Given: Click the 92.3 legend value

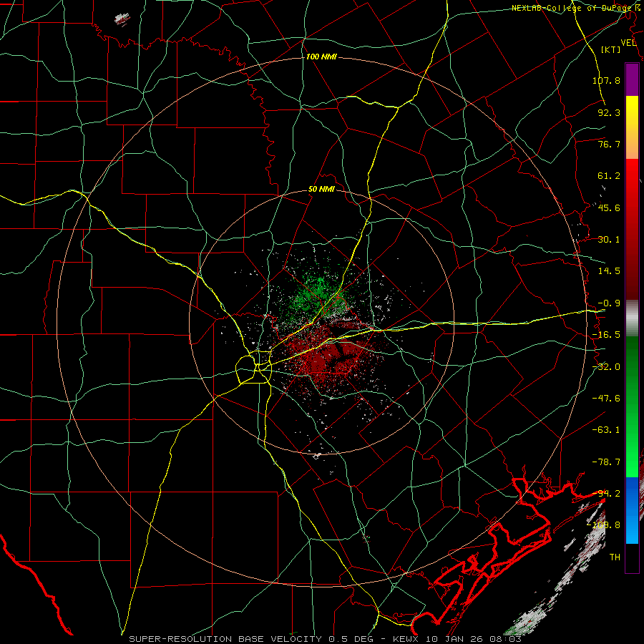Looking at the screenshot, I should (x=609, y=112).
